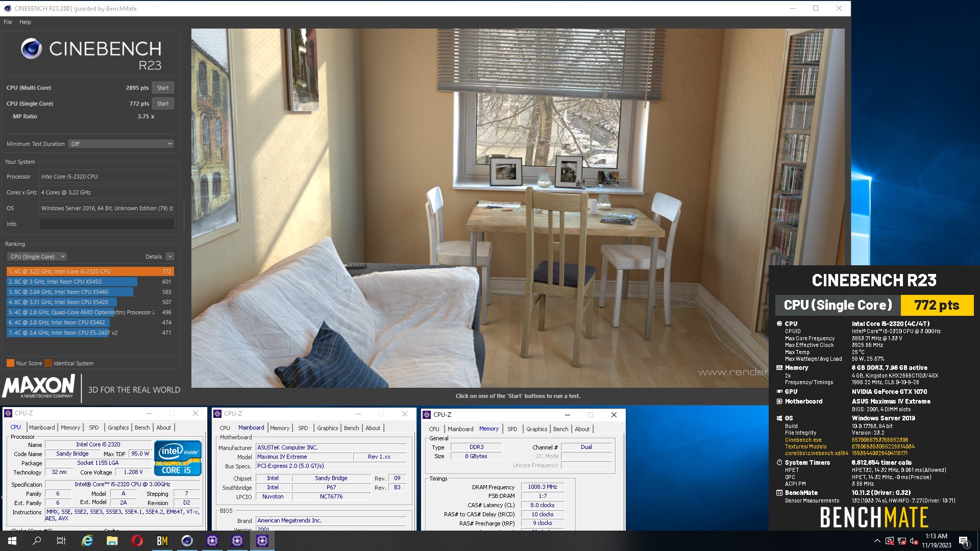This screenshot has width=980, height=551.
Task: Open Internet Explorer from the taskbar
Action: tap(87, 541)
